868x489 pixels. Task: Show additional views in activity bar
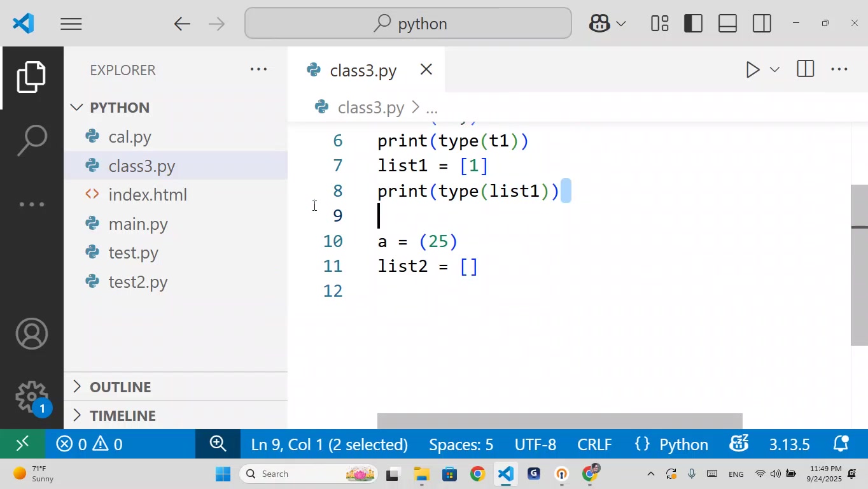(x=32, y=204)
